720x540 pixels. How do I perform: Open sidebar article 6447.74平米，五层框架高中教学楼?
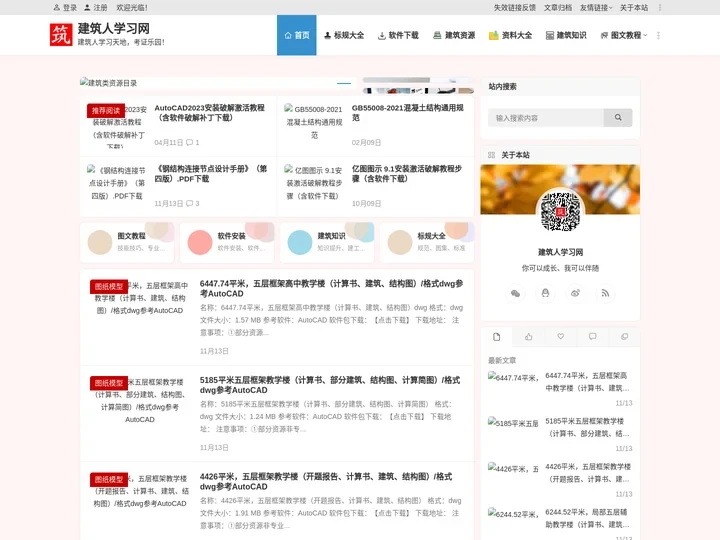(x=586, y=382)
